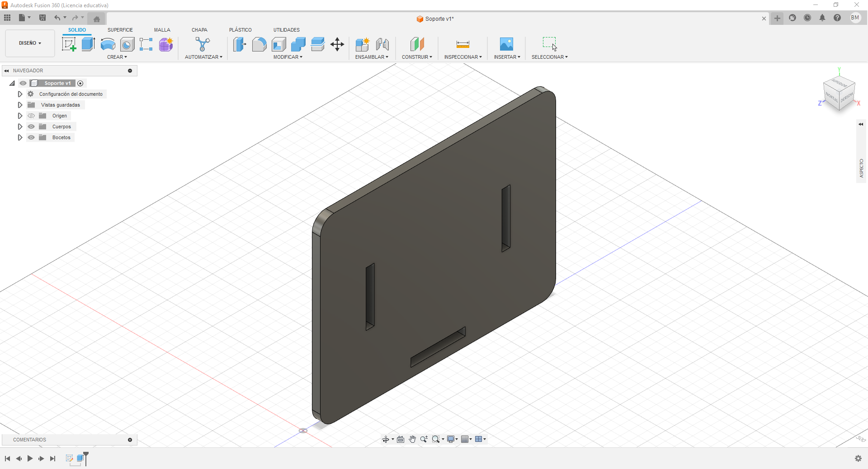Screen dimensions: 868x469
Task: Select the Move/Copy tool
Action: tap(337, 44)
